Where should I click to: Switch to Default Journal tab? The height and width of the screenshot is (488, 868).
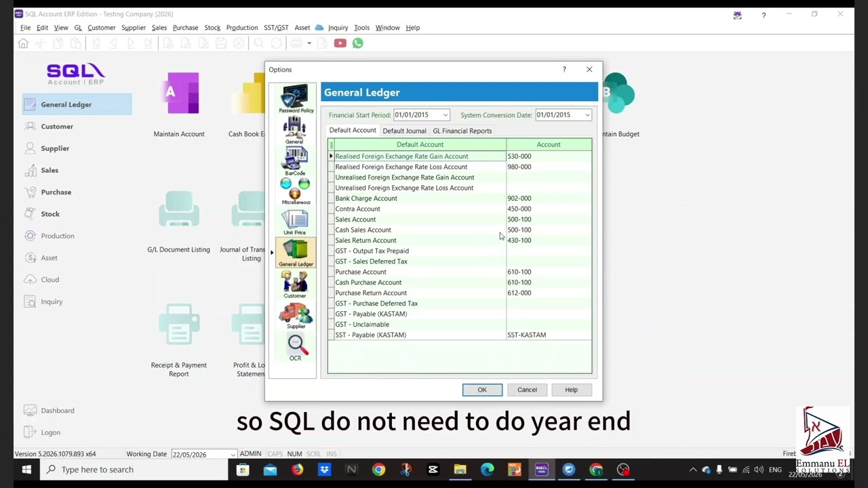(404, 131)
